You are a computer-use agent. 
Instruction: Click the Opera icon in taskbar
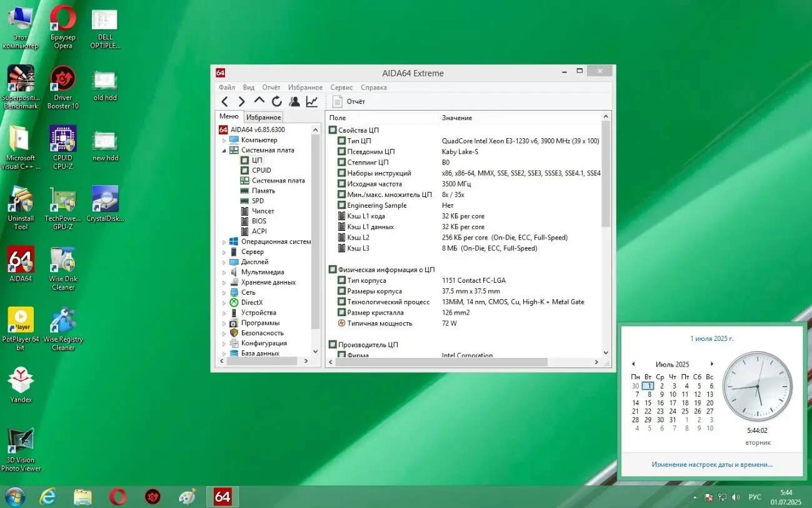click(118, 497)
